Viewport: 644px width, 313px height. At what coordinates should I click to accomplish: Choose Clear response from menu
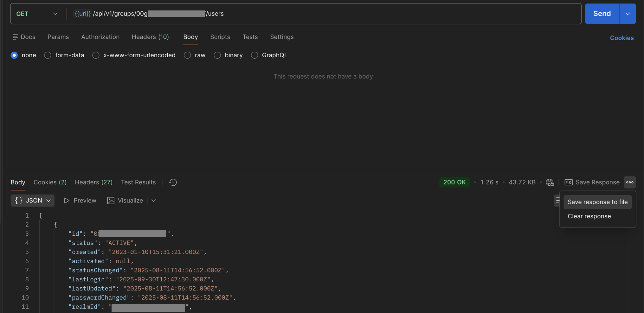pos(589,216)
